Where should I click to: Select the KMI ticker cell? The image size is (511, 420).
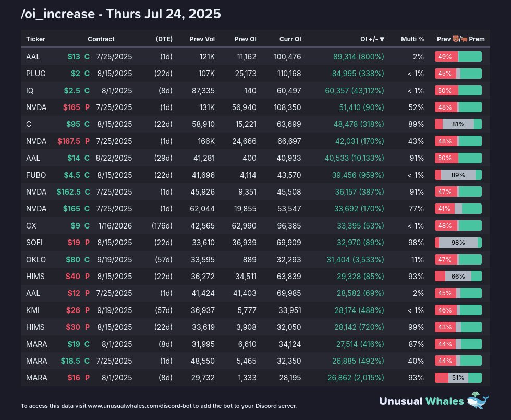(x=32, y=310)
